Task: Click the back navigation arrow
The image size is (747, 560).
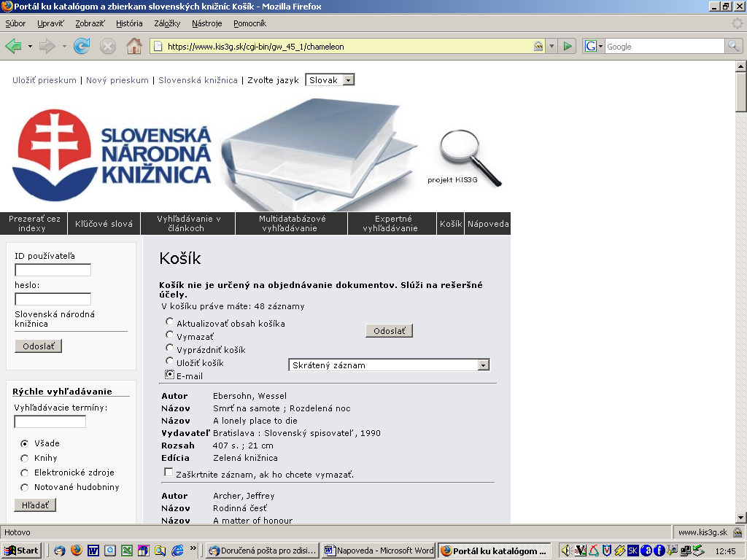Action: tap(13, 47)
